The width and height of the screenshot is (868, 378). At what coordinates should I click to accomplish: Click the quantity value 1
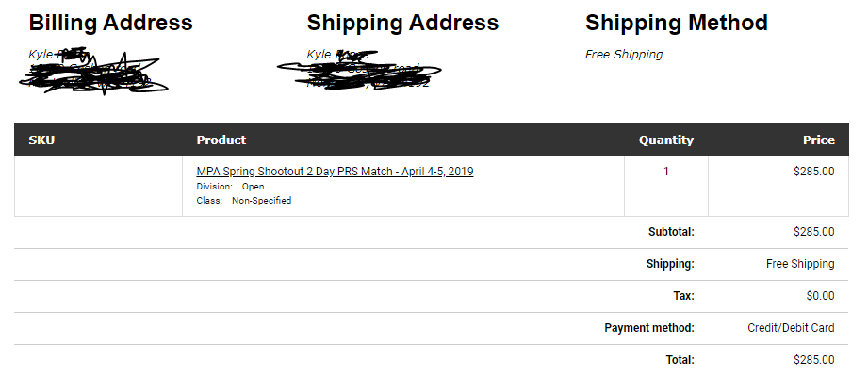tap(666, 172)
